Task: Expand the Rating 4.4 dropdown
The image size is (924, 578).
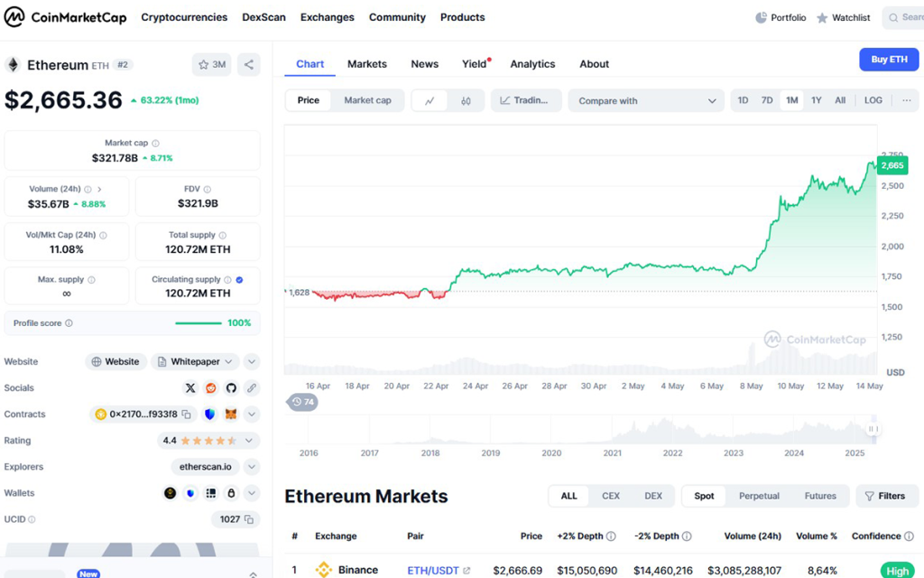Action: click(x=208, y=441)
